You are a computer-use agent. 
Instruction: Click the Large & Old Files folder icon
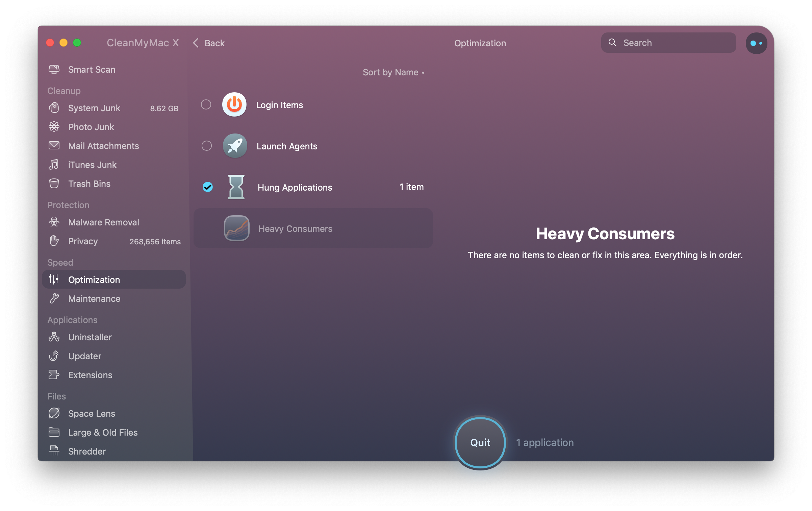click(x=54, y=432)
